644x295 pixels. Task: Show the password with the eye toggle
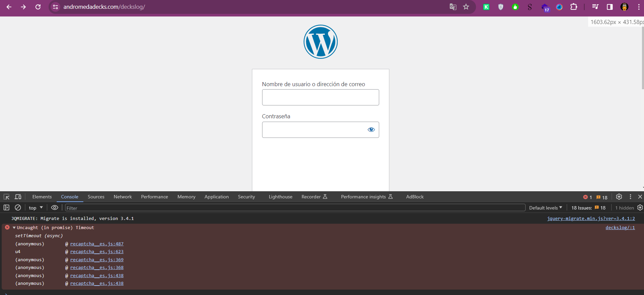[371, 130]
